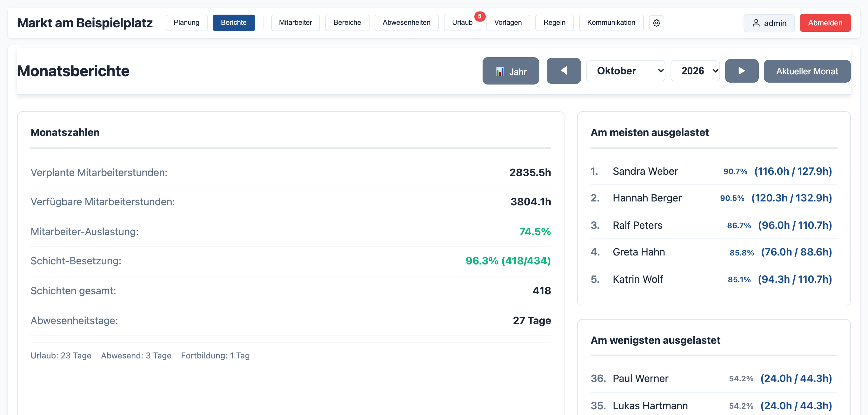The width and height of the screenshot is (868, 415).
Task: Open the 2026 year dropdown
Action: (695, 71)
